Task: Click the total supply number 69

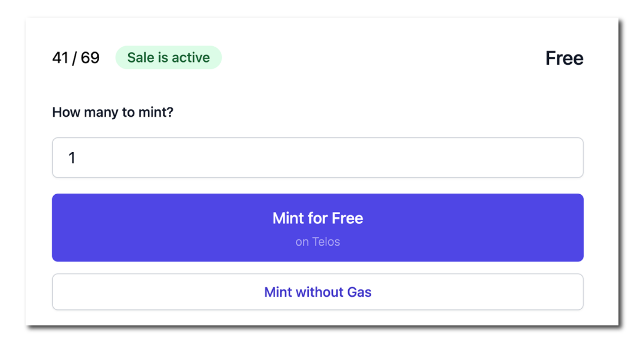Action: (90, 57)
